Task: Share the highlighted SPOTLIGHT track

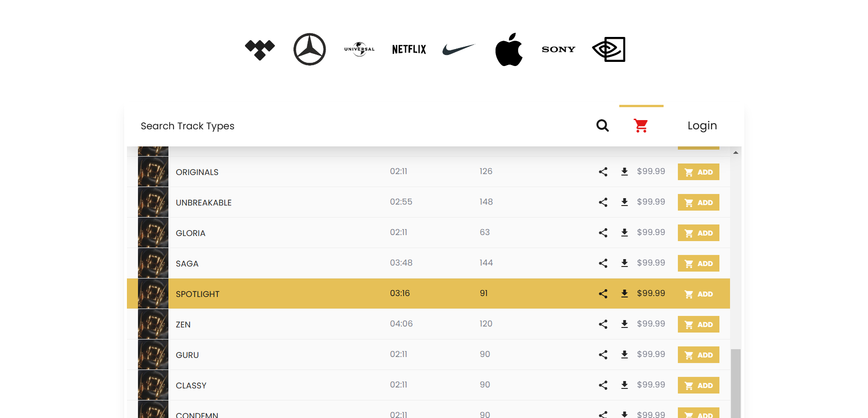Action: click(603, 294)
